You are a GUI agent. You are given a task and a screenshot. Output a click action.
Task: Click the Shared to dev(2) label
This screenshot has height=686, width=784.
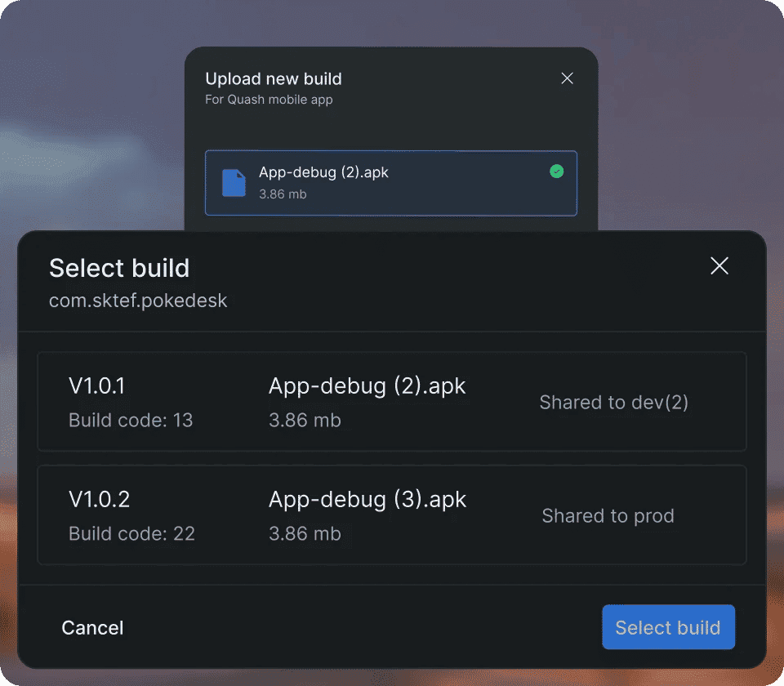tap(613, 402)
